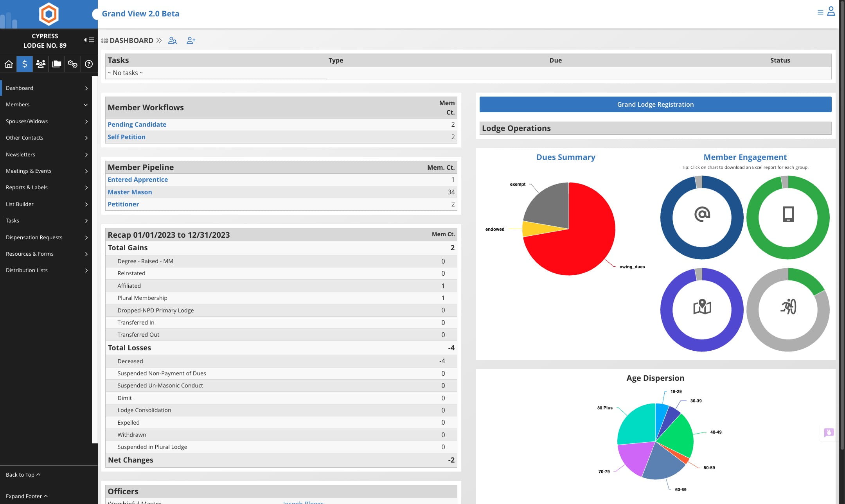Click the Grand Lodge Registration button

[x=655, y=104]
